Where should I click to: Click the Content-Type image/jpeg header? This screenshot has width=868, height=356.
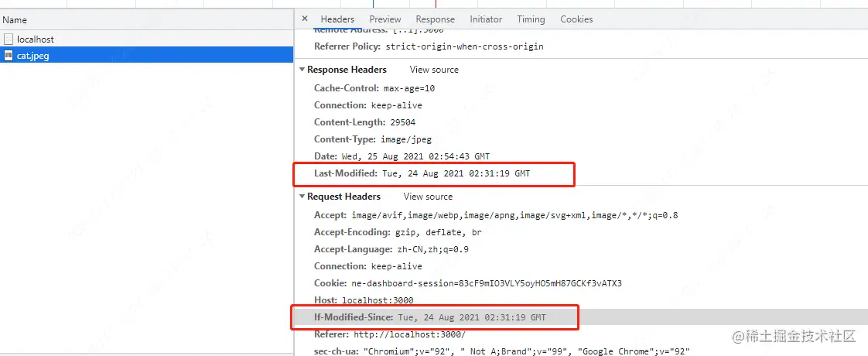click(x=373, y=139)
